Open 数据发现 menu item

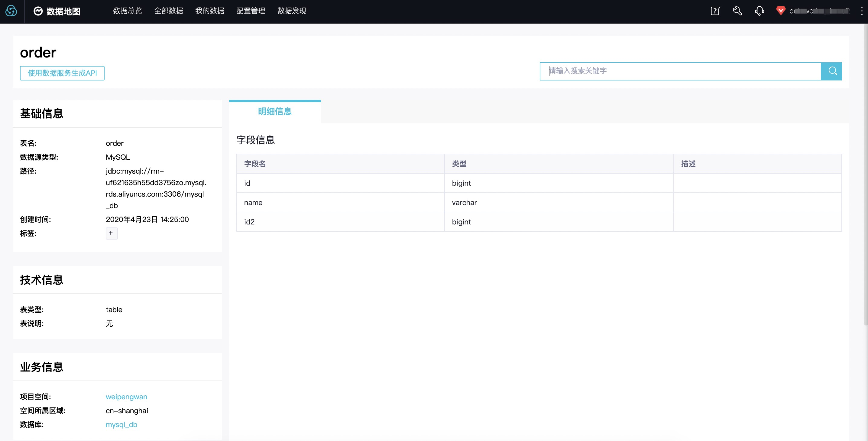point(292,11)
